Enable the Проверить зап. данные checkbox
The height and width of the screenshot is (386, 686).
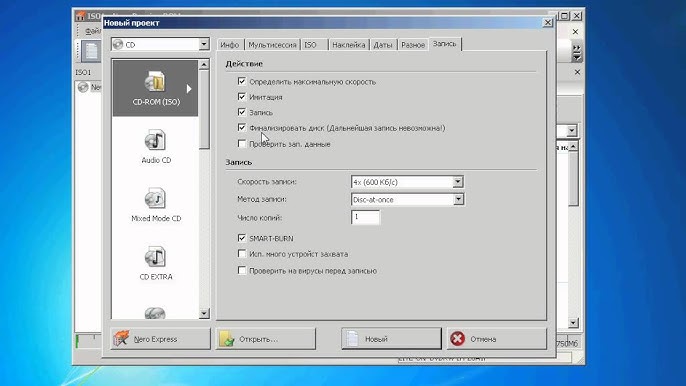coord(242,143)
